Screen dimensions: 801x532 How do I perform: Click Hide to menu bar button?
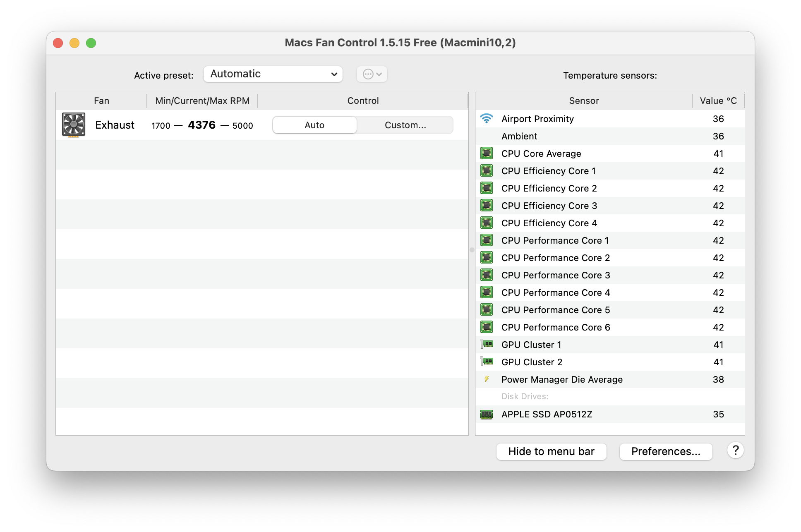click(551, 451)
